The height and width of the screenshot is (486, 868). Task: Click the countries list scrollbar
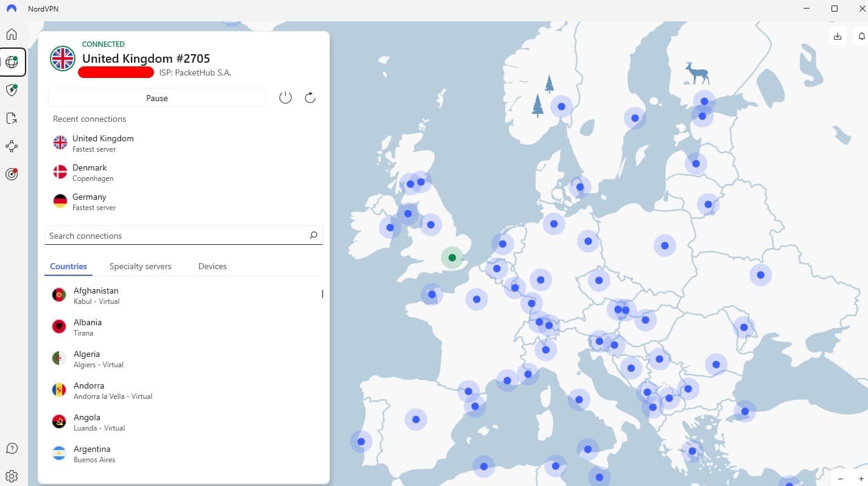click(x=322, y=294)
